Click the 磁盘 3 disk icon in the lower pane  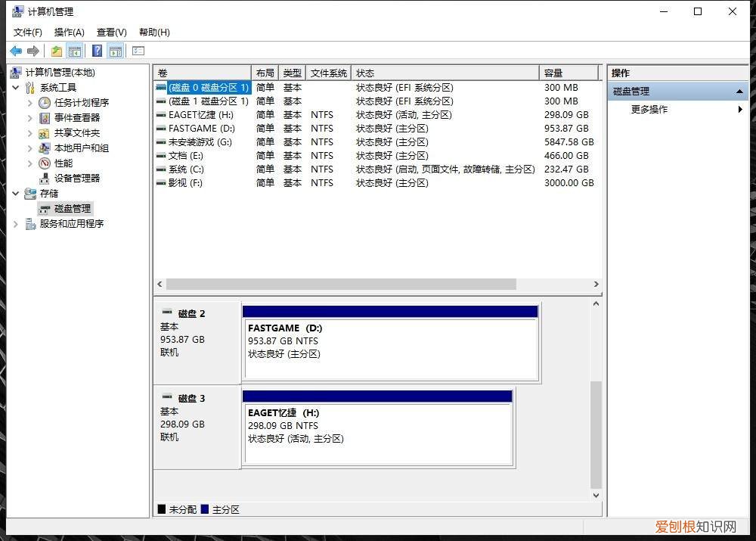pos(167,397)
